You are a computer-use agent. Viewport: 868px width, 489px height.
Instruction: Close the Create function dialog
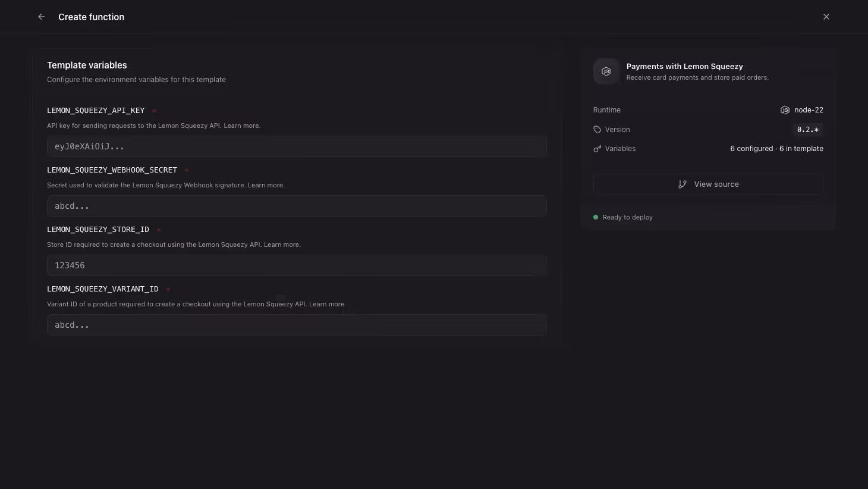point(826,17)
